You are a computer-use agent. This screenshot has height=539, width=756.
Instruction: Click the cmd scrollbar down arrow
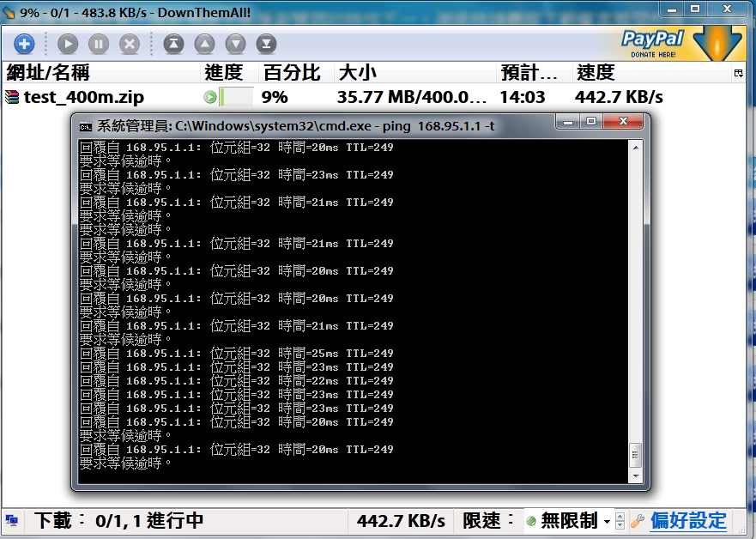click(636, 475)
